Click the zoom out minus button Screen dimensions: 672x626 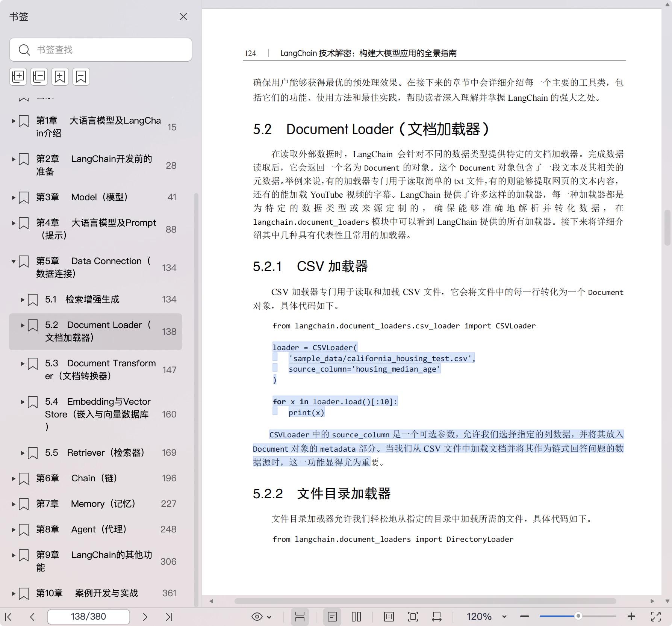point(525,617)
